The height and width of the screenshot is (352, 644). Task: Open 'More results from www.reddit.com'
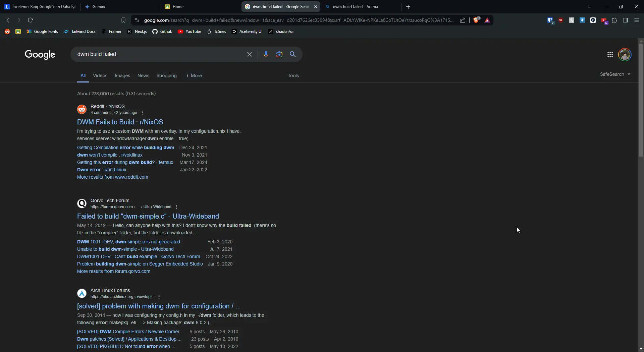click(112, 177)
